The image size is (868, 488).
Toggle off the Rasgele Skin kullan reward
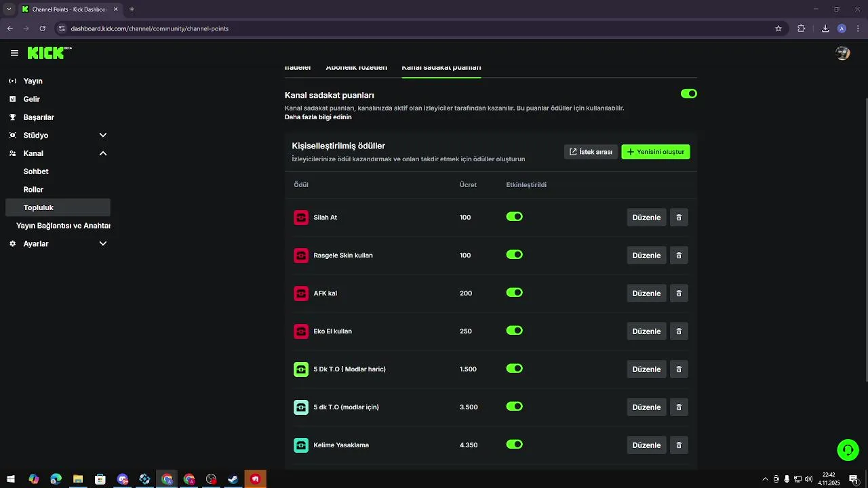(514, 255)
